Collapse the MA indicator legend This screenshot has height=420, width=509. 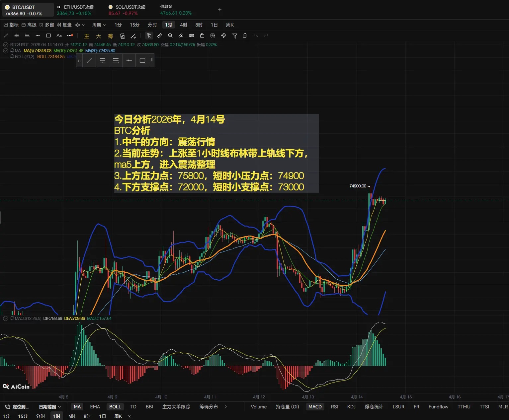pyautogui.click(x=6, y=51)
